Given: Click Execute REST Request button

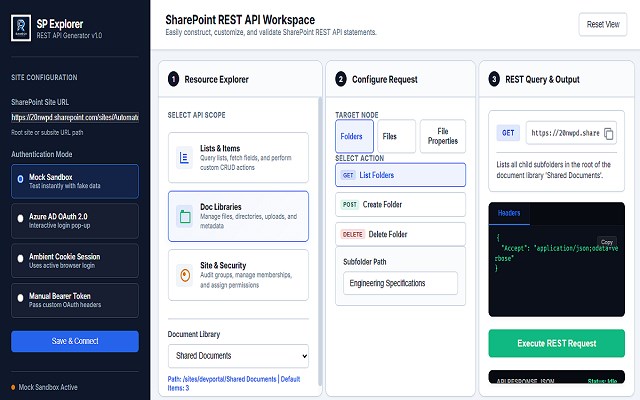Looking at the screenshot, I should pos(557,343).
